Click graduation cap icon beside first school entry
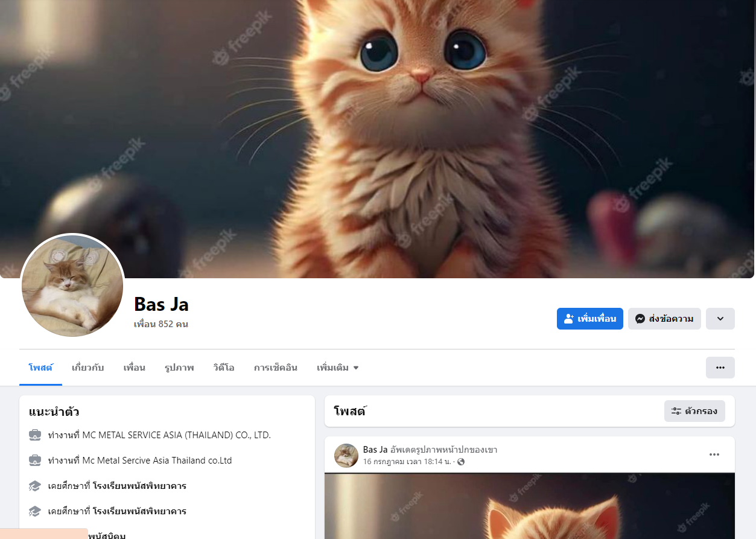This screenshot has height=539, width=756. click(35, 485)
